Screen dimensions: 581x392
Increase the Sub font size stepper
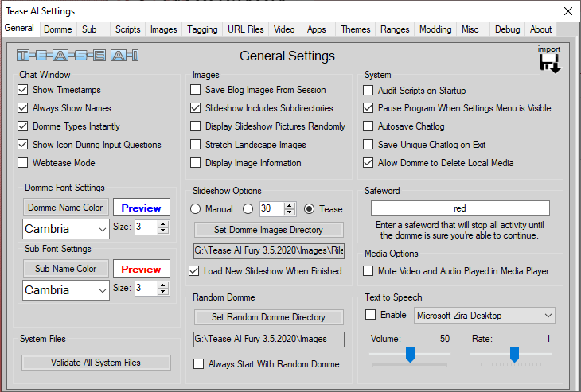[163, 285]
